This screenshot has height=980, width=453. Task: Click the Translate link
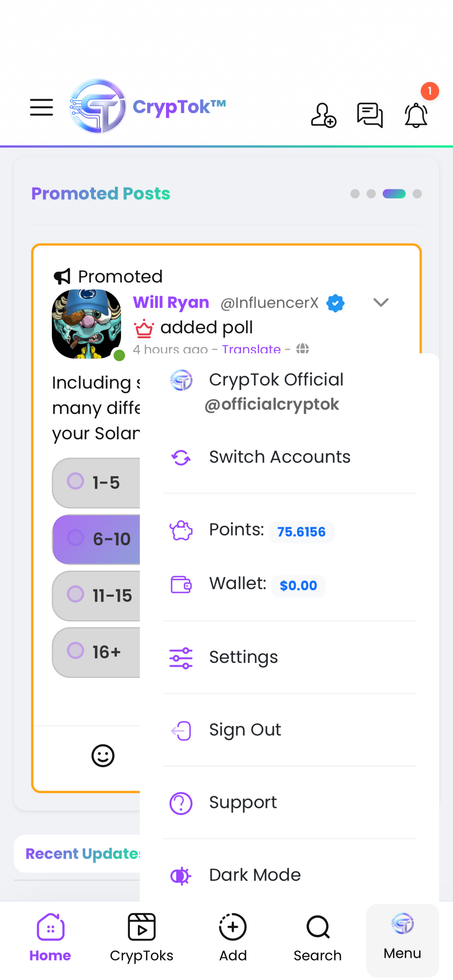252,349
